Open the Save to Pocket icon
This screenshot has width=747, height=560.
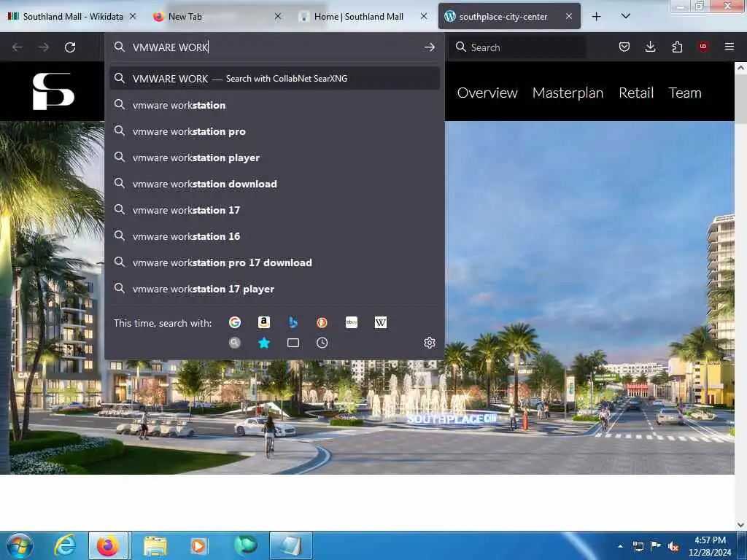point(624,47)
